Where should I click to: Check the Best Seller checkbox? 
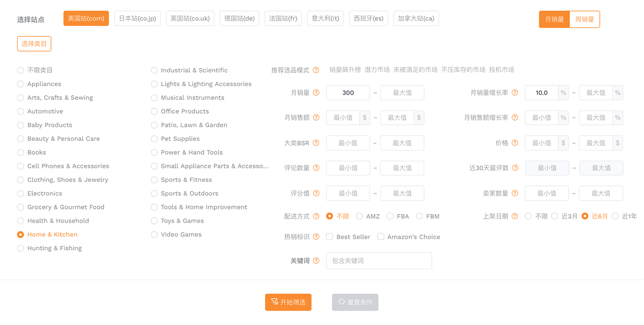tap(329, 237)
